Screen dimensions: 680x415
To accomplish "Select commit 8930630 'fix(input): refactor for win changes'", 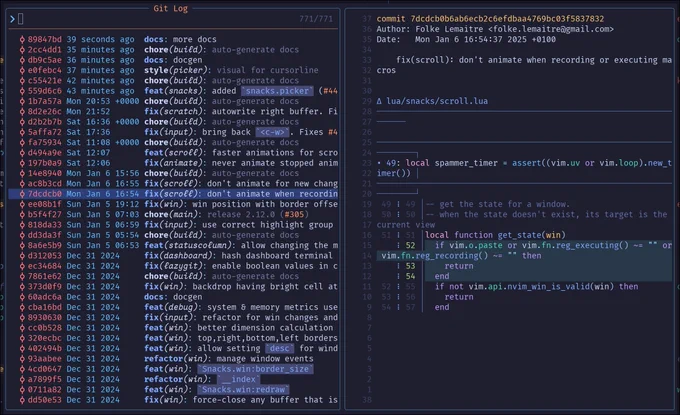I will coord(173,317).
